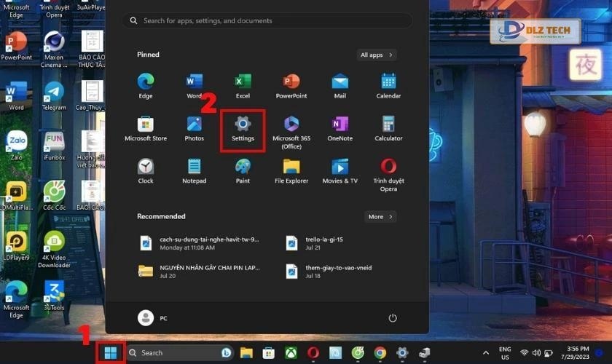Open Bing chat icon in taskbar search

(226, 353)
